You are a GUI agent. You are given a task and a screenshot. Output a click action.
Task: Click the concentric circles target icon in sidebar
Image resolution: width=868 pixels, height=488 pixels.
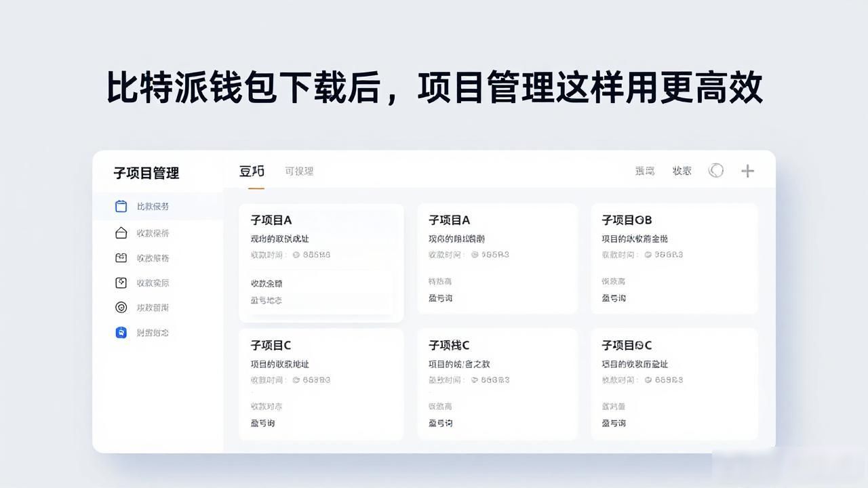click(121, 308)
